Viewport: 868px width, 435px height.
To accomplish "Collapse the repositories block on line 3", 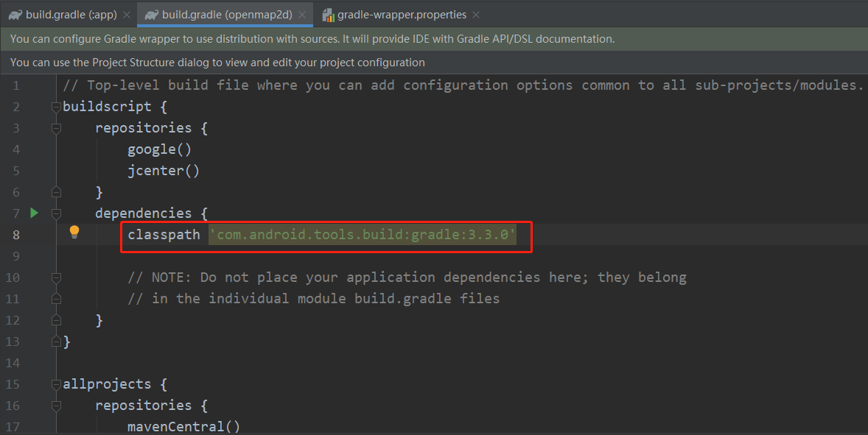I will click(x=56, y=128).
